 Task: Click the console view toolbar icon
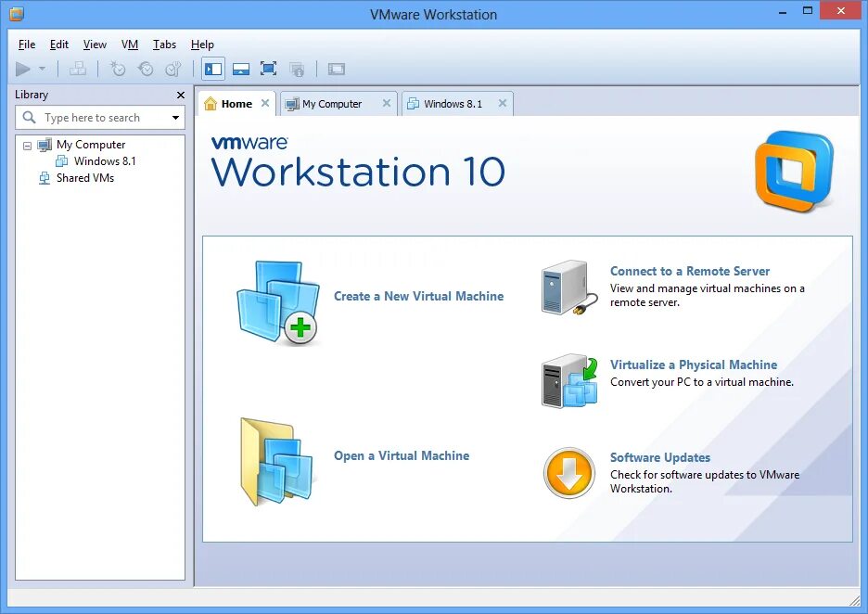click(337, 69)
